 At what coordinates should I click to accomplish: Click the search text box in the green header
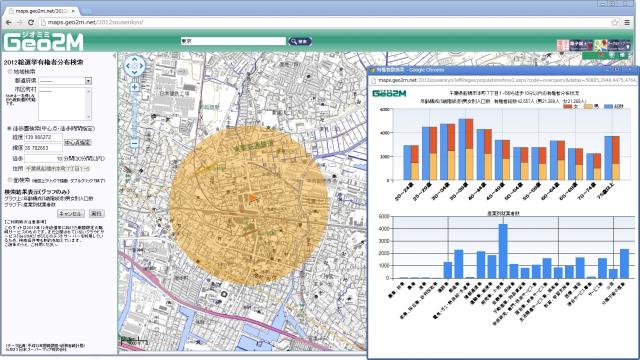tap(233, 41)
